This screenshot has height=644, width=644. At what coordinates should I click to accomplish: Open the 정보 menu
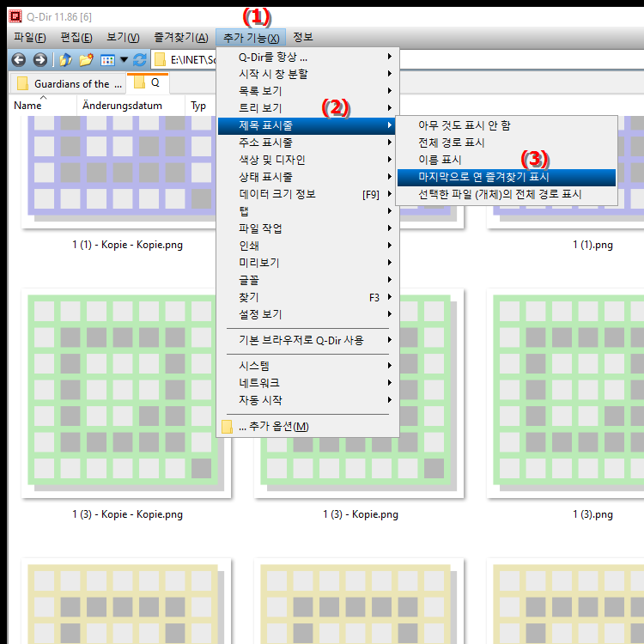[x=303, y=38]
